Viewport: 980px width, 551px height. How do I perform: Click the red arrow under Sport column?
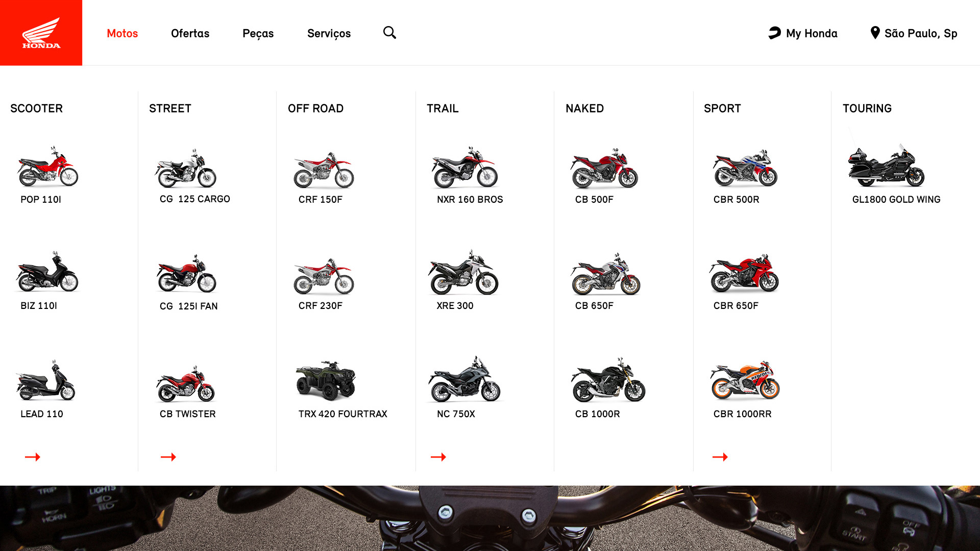720,457
